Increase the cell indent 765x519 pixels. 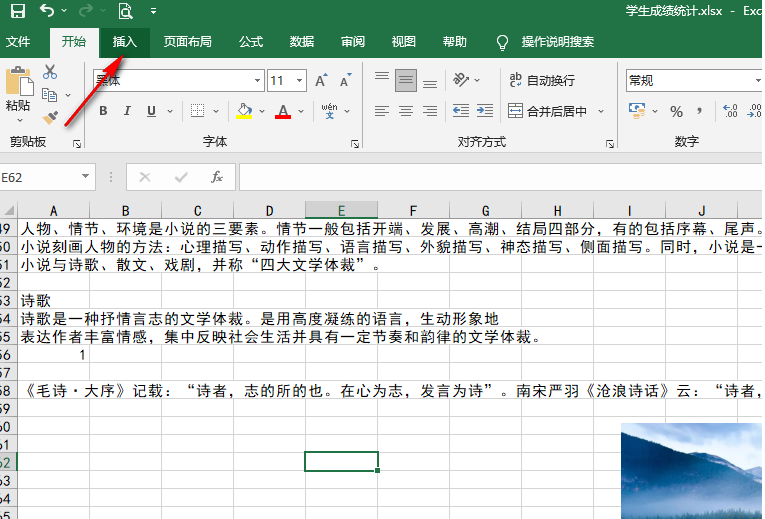pyautogui.click(x=484, y=111)
